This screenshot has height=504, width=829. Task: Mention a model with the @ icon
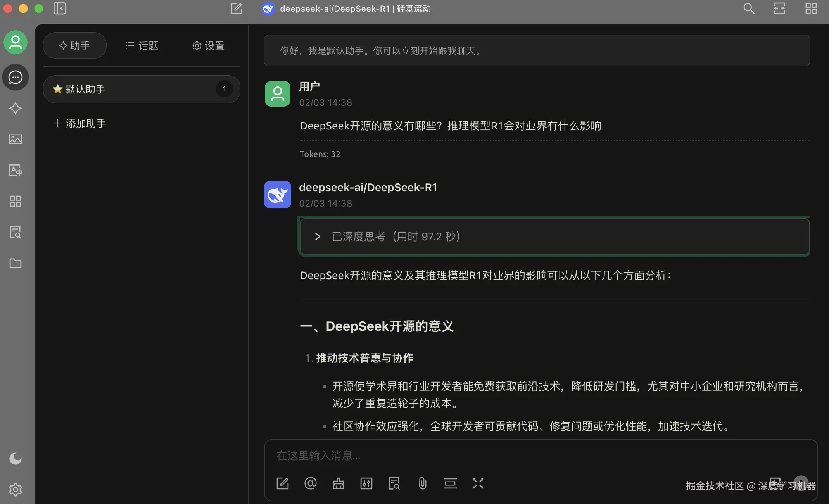click(x=311, y=483)
